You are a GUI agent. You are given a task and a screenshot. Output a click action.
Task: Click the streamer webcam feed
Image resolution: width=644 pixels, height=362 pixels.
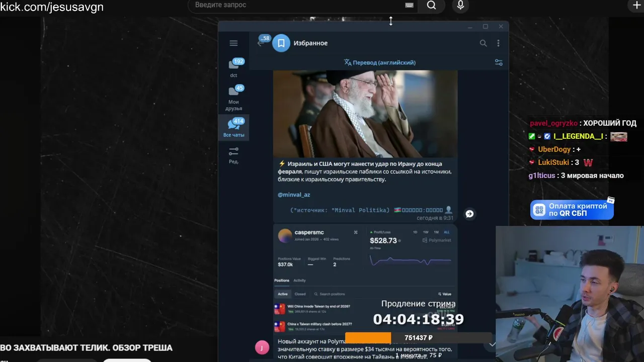pyautogui.click(x=570, y=294)
